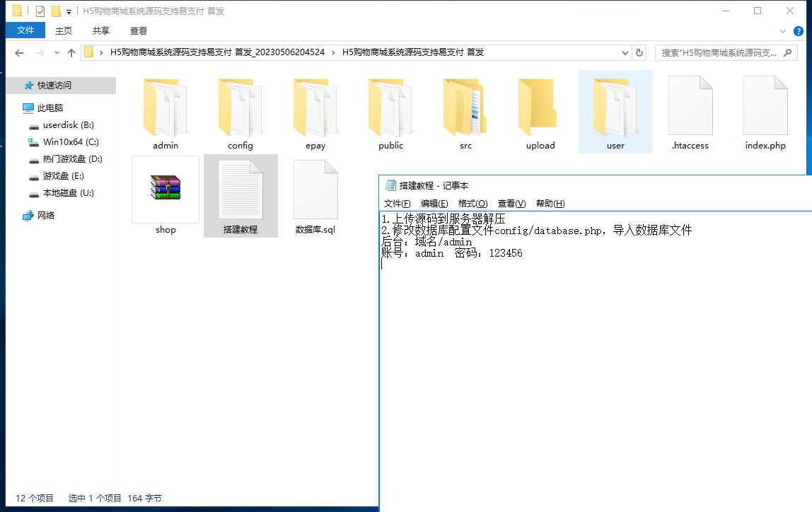The width and height of the screenshot is (812, 512).
Task: Open Notepad's 格式(O) menu
Action: [472, 204]
